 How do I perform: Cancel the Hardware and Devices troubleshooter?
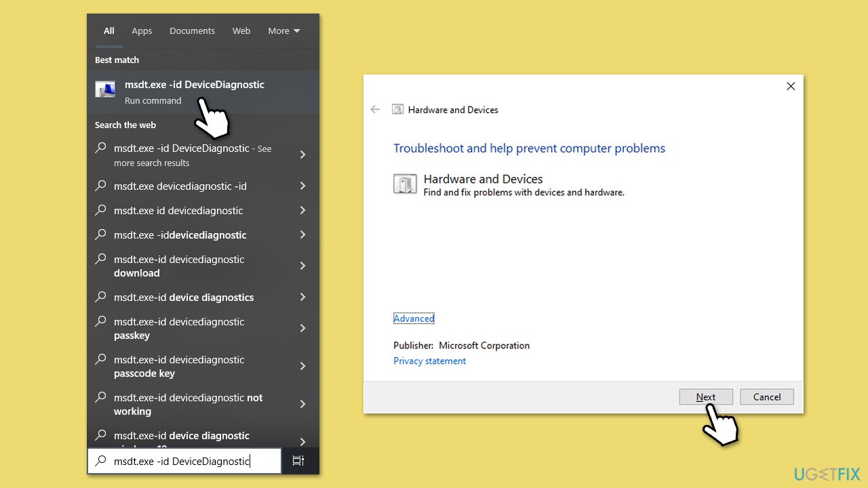[767, 397]
